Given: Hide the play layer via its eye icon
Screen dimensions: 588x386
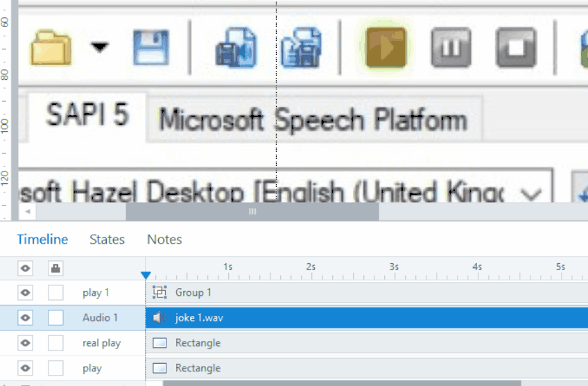Looking at the screenshot, I should pos(25,369).
